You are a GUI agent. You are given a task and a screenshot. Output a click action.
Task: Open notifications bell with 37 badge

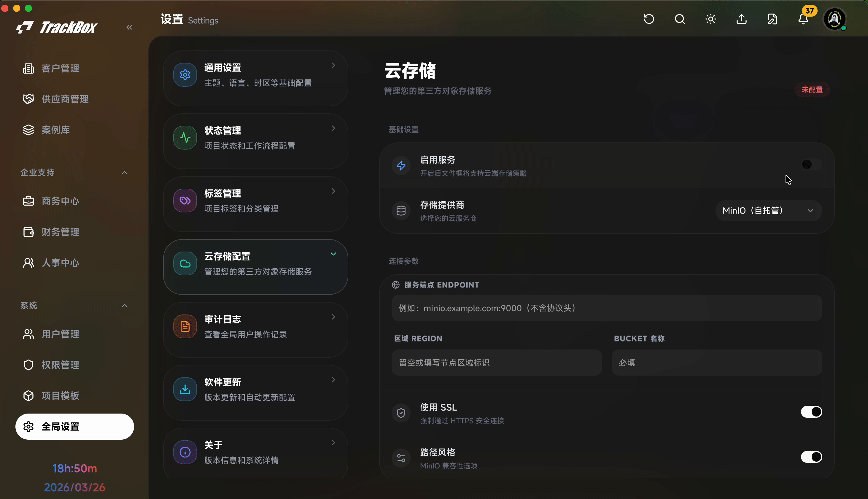[x=803, y=19]
